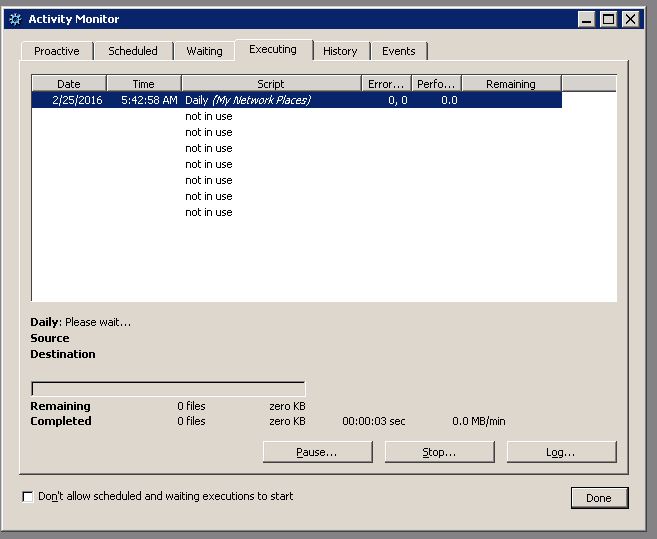Viewport: 657px width, 539px height.
Task: Click the Pause... button
Action: coord(316,452)
